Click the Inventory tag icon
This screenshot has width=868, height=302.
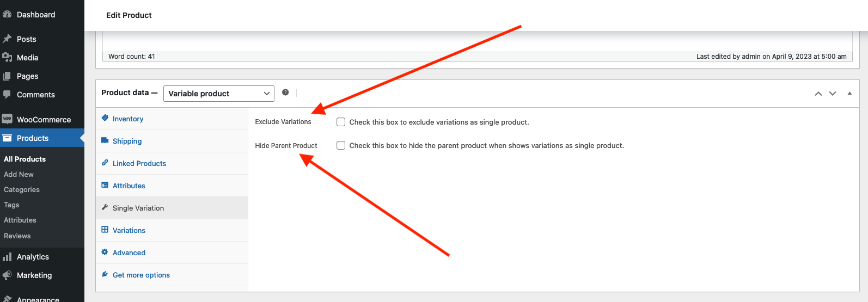point(105,118)
